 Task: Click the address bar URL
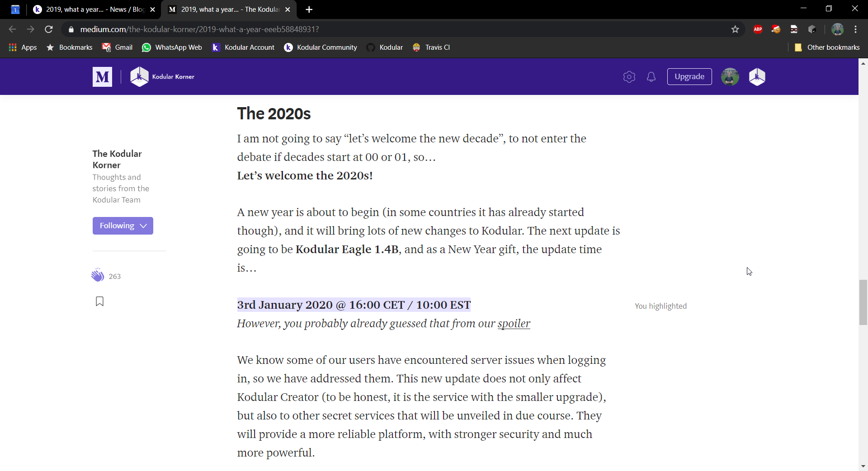click(x=199, y=29)
